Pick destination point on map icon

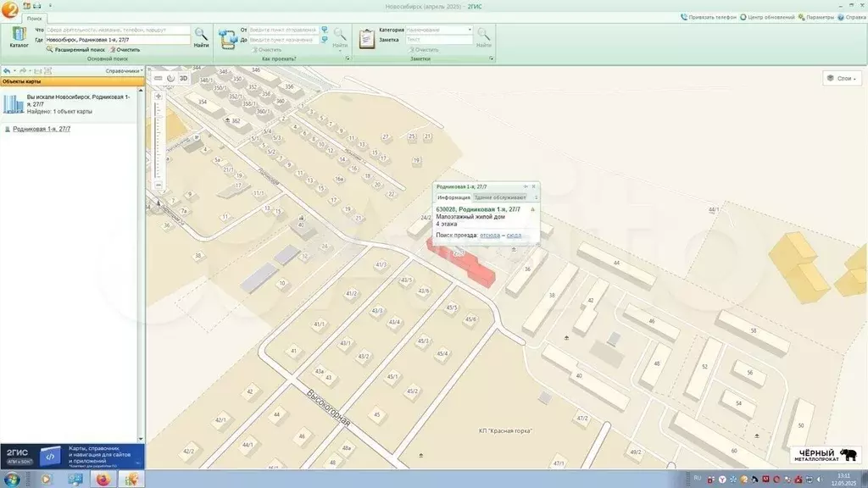coord(325,40)
